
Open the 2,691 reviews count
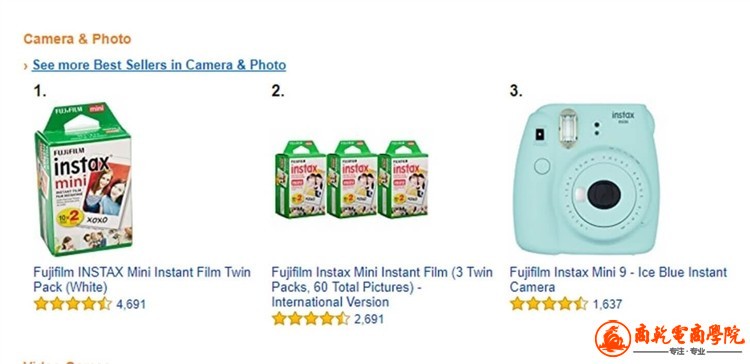(x=369, y=319)
